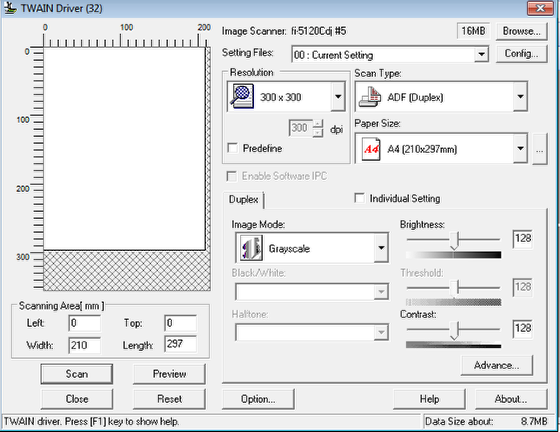Click the Brightness slider thumb
Viewport: 560px width, 432px height.
pos(454,241)
